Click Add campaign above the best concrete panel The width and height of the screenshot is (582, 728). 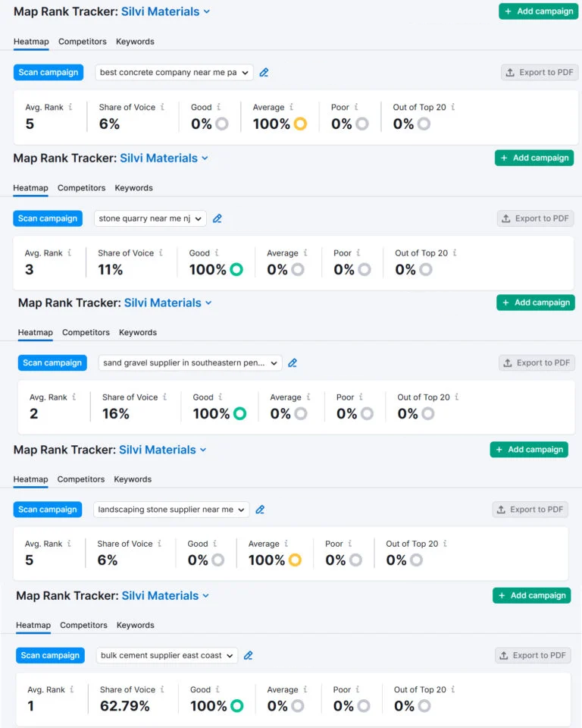click(x=539, y=11)
